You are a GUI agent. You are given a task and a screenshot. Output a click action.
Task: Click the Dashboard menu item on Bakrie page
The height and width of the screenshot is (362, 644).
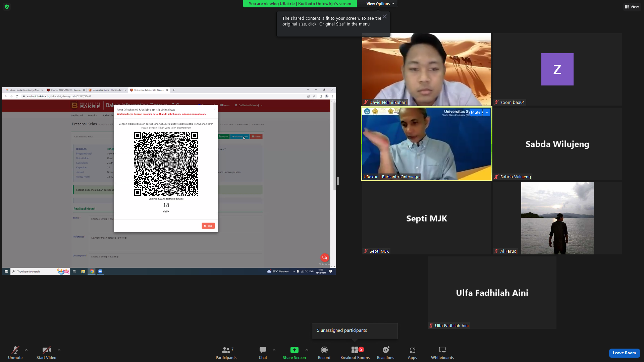tap(77, 116)
